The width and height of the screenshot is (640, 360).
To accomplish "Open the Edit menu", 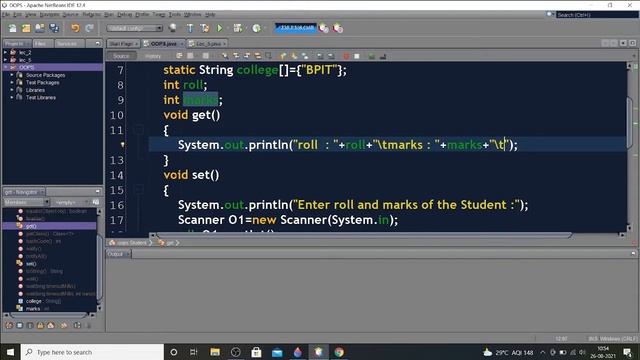I will pos(17,15).
